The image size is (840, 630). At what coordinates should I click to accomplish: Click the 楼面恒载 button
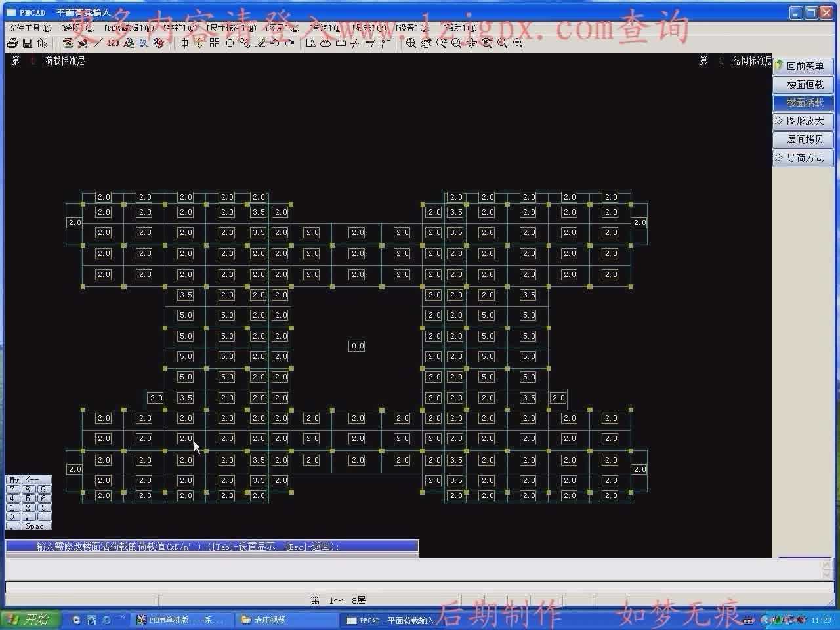[803, 84]
